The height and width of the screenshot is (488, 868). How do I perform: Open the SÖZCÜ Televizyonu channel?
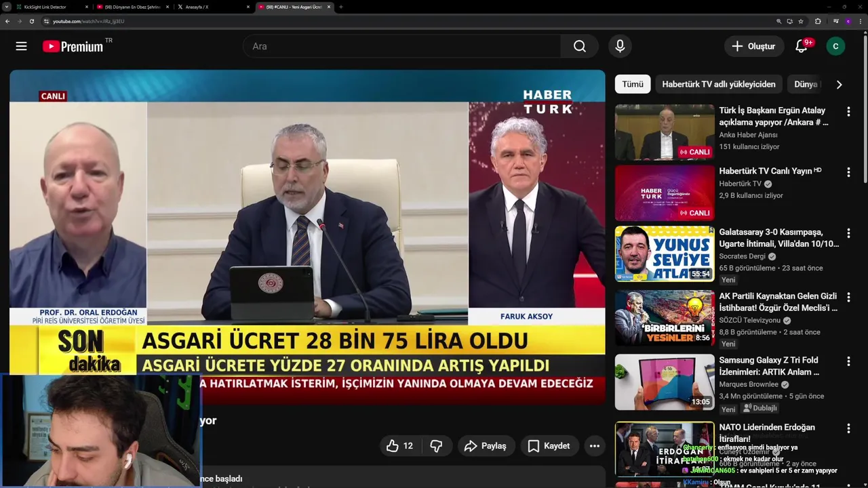749,321
